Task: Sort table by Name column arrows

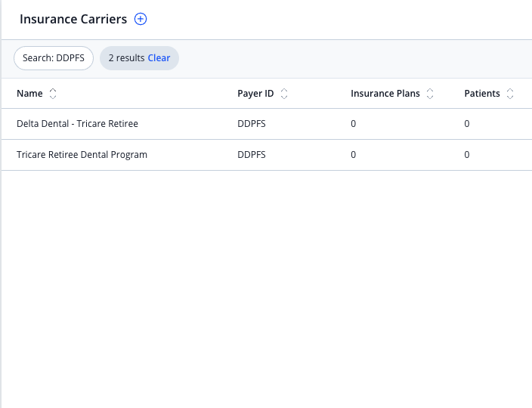Action: click(x=53, y=94)
